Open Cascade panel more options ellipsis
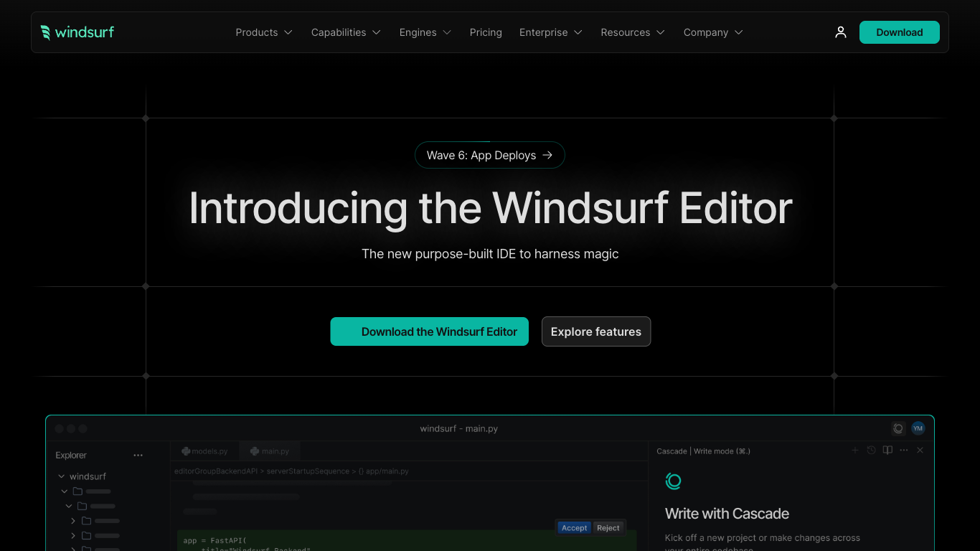Screen dimensions: 980x551 [904, 451]
